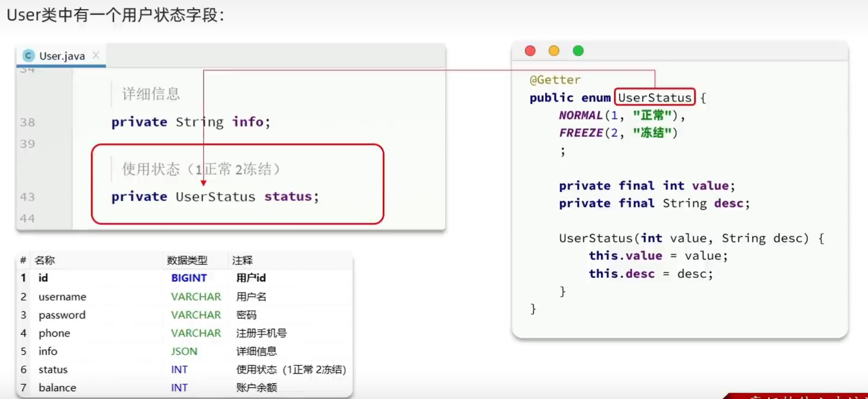Click the JSON data type of info
868x399 pixels.
[184, 351]
